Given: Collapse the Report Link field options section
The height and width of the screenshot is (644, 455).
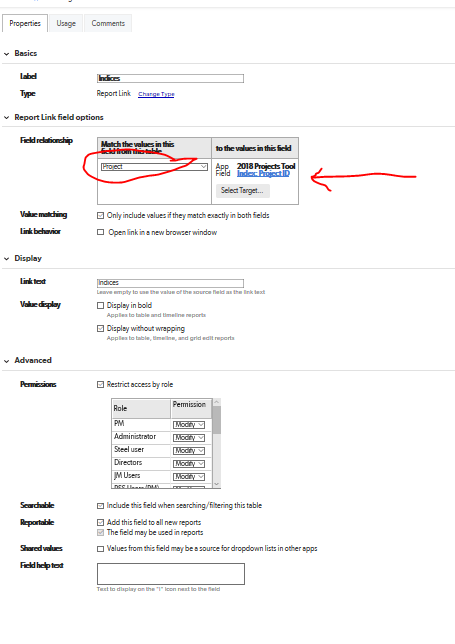Looking at the screenshot, I should pyautogui.click(x=7, y=118).
